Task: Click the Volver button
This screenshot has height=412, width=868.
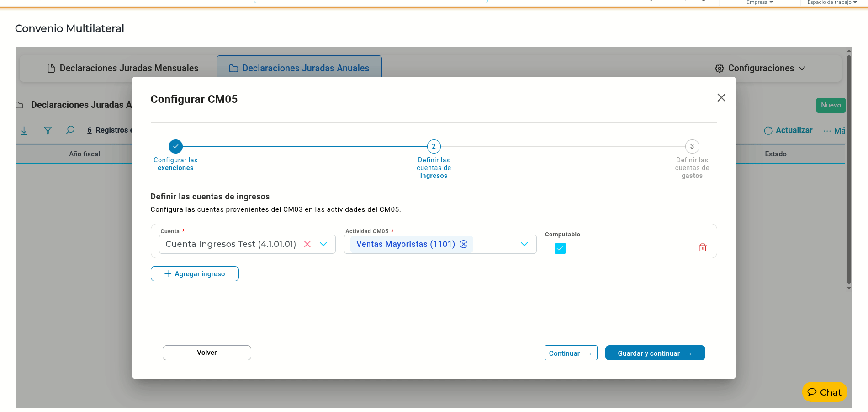Action: 207,353
